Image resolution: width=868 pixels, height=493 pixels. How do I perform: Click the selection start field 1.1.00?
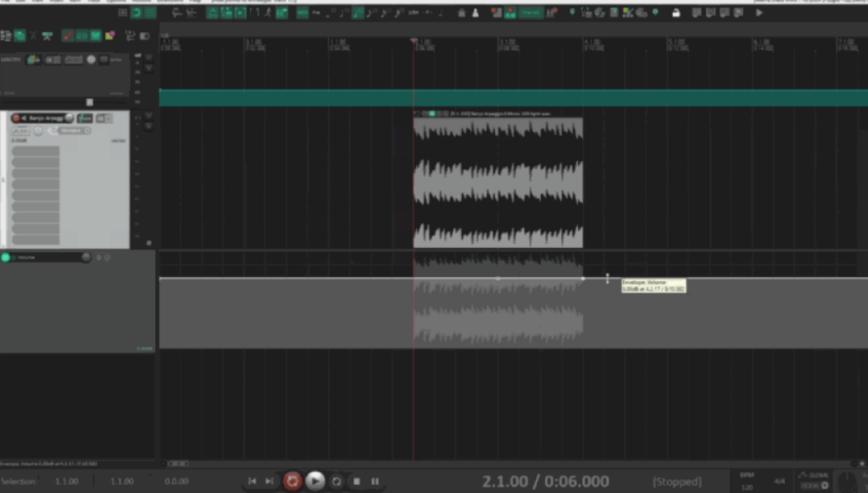pyautogui.click(x=66, y=481)
